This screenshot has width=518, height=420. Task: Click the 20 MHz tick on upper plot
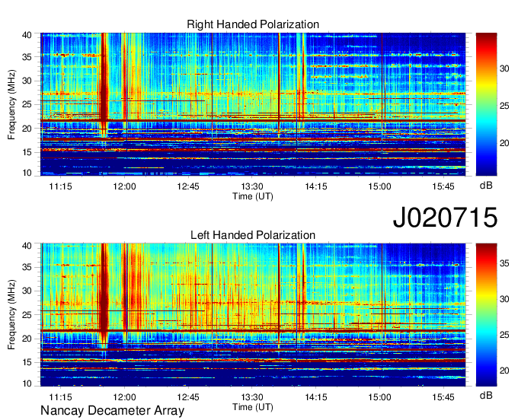[27, 129]
